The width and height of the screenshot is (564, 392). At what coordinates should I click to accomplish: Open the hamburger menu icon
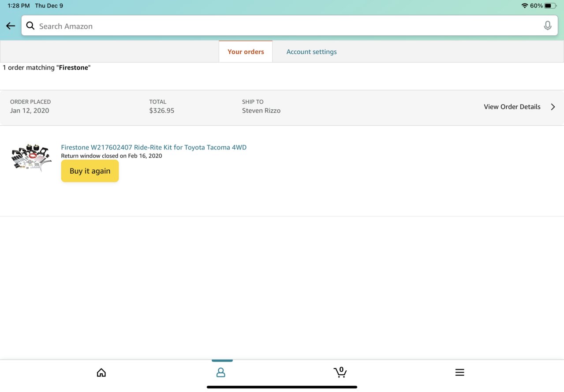tap(459, 373)
